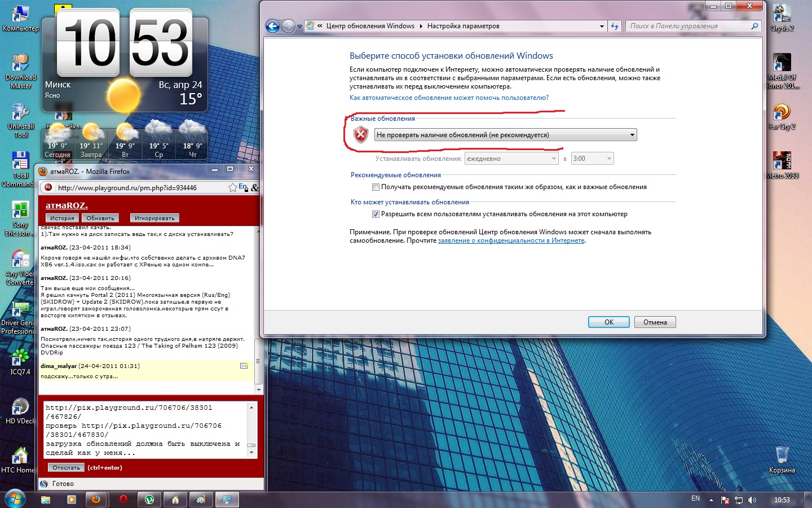Switch to Firefox via its taskbar button

[96, 500]
